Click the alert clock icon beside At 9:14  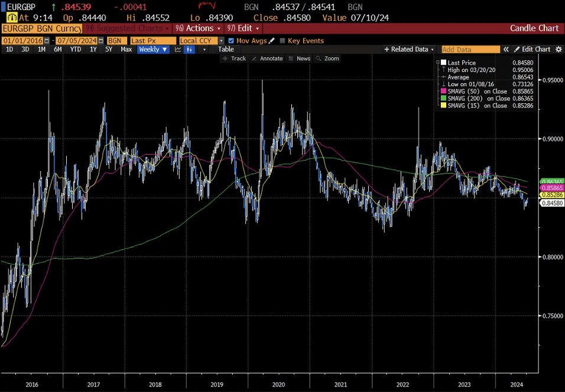(12, 18)
